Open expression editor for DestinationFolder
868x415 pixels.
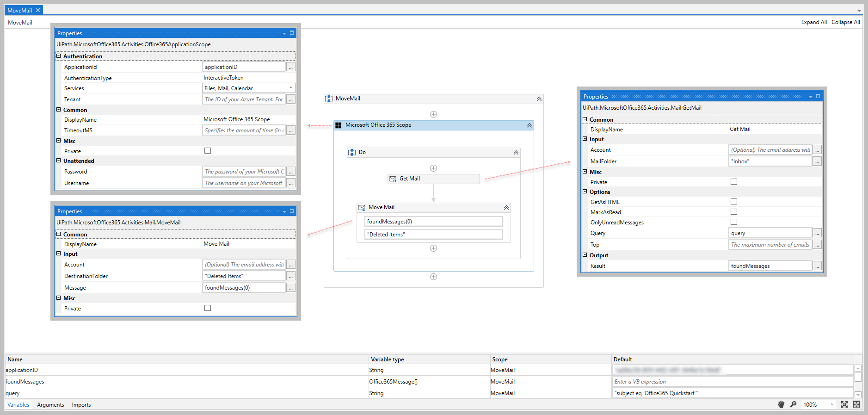coord(291,276)
